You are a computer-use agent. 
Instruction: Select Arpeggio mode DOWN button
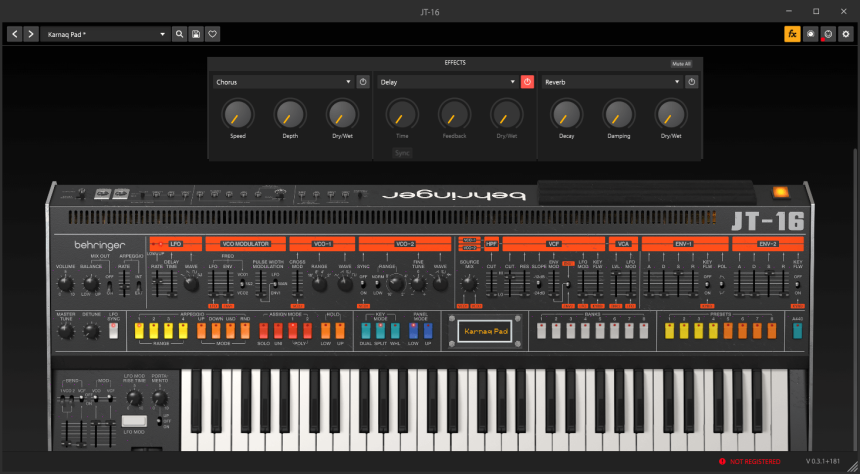(216, 331)
